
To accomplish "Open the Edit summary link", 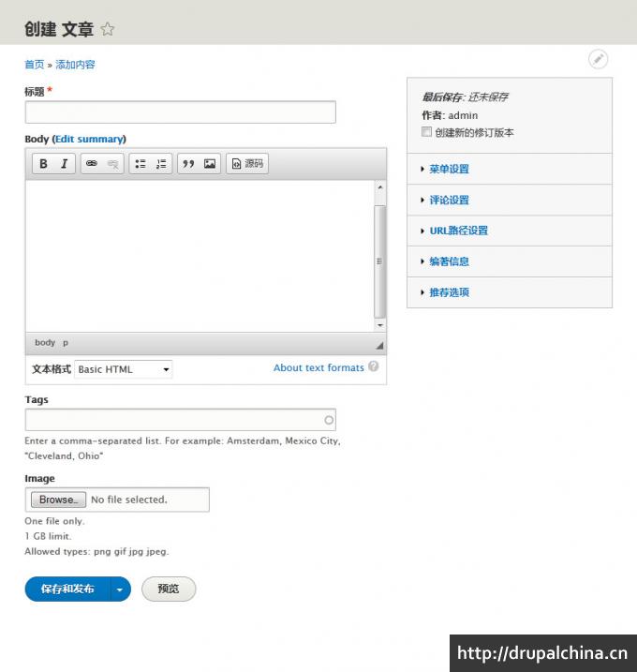I will 90,139.
